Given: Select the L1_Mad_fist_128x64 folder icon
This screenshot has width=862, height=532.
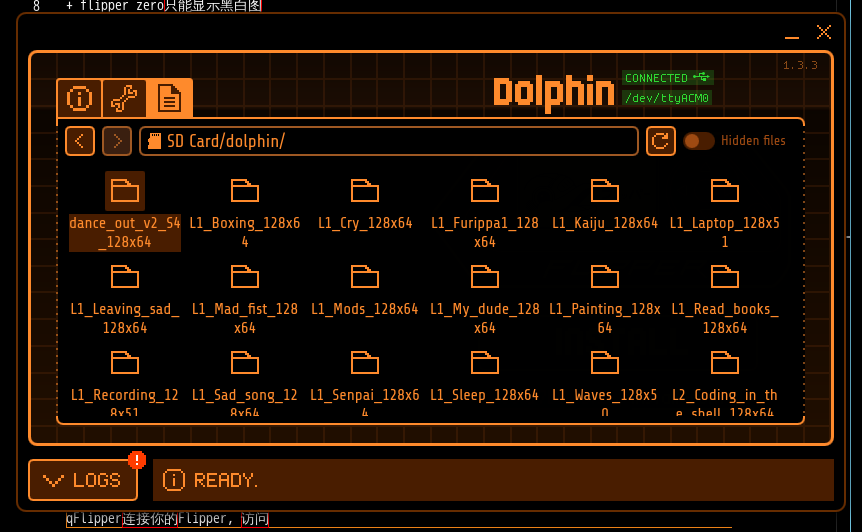Looking at the screenshot, I should tap(245, 276).
